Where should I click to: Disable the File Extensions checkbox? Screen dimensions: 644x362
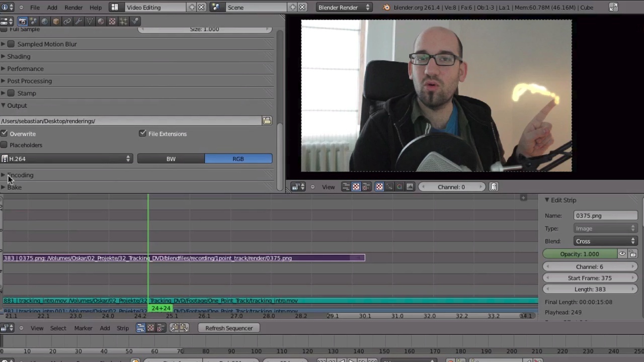pos(143,134)
